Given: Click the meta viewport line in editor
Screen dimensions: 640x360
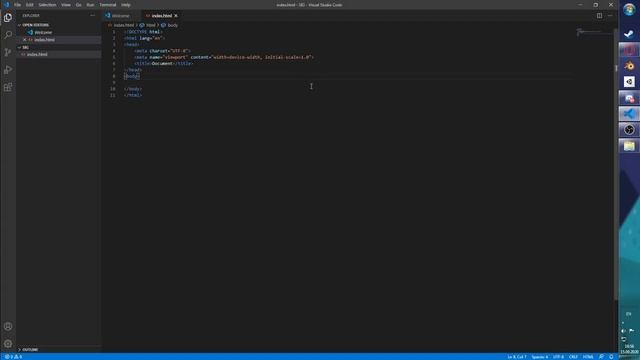Looking at the screenshot, I should coord(224,57).
